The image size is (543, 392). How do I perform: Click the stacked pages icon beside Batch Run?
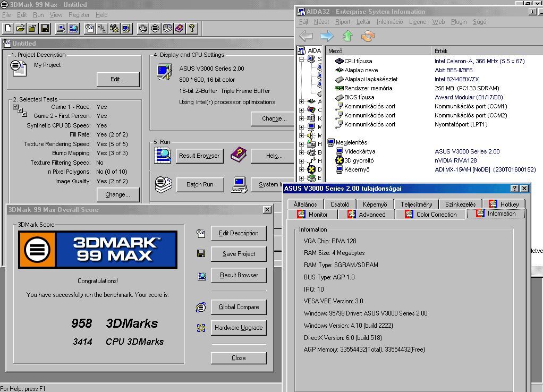(x=164, y=184)
